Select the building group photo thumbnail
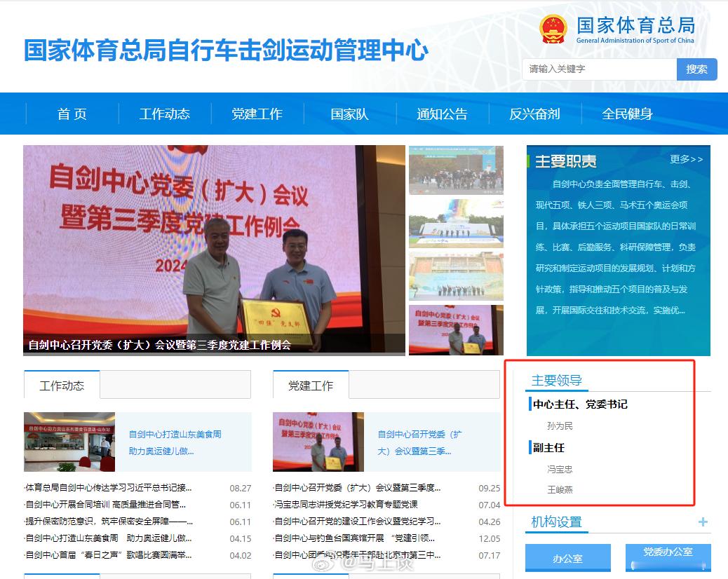728x579 pixels. (x=456, y=276)
